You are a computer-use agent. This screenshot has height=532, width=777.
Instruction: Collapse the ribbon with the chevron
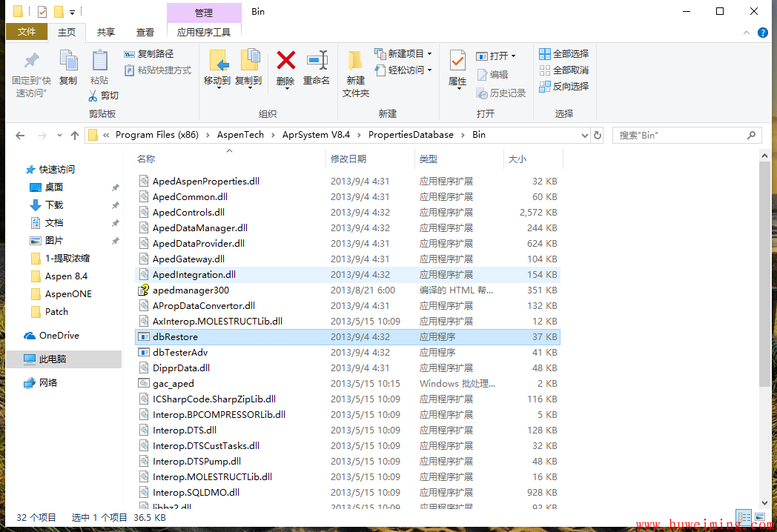(747, 33)
